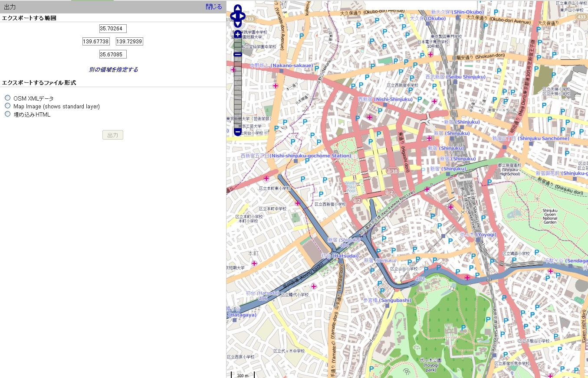Click the south latitude field 35.67085
588x378 pixels.
point(113,55)
